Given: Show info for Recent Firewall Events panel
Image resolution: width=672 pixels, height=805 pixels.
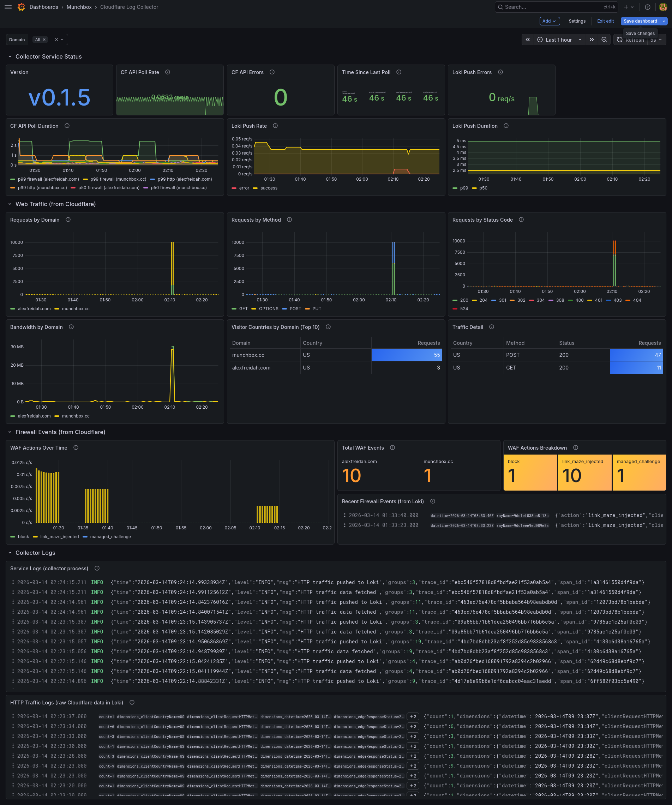Looking at the screenshot, I should click(433, 501).
